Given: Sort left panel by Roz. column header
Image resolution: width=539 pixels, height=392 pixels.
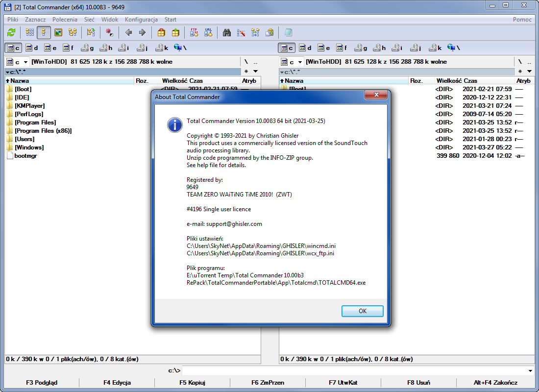Looking at the screenshot, I should [x=147, y=81].
